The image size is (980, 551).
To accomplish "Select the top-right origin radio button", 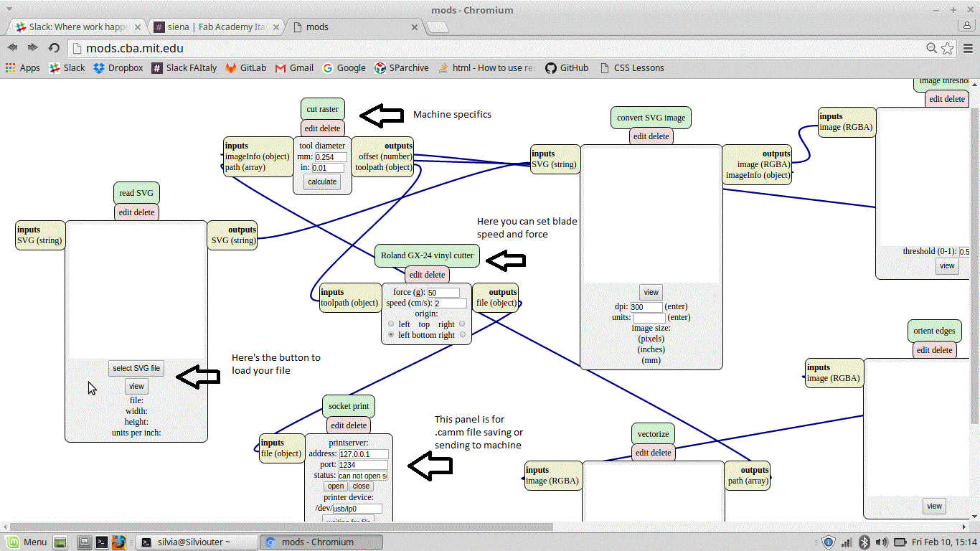I will click(x=462, y=324).
